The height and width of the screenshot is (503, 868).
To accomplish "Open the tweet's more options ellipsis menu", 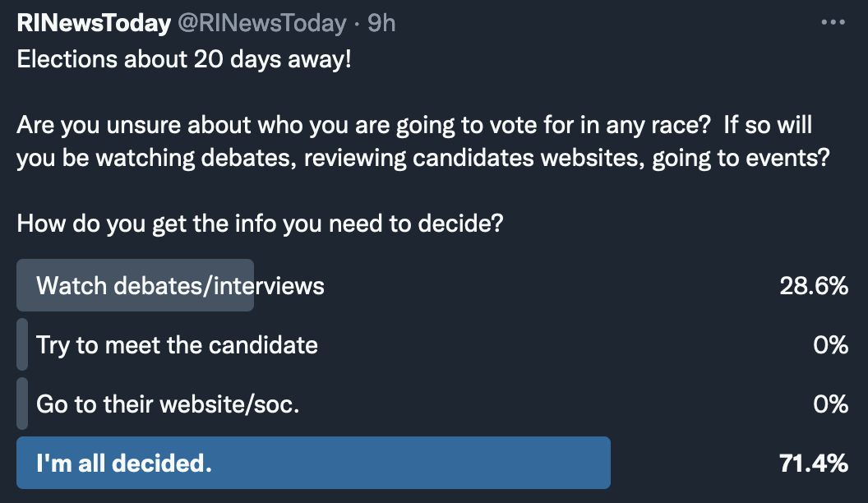I will point(833,23).
